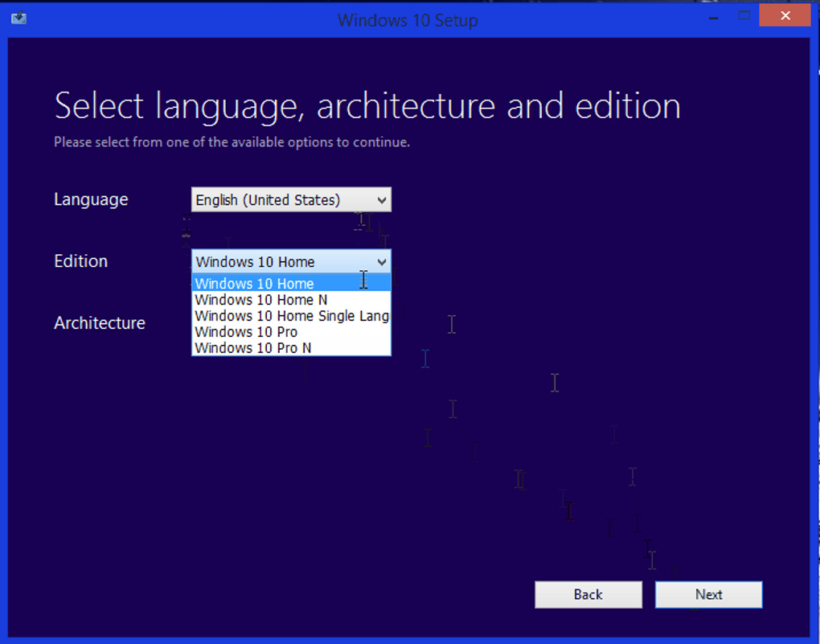The height and width of the screenshot is (644, 820).
Task: Maximize the Windows 10 Setup window
Action: 744,16
